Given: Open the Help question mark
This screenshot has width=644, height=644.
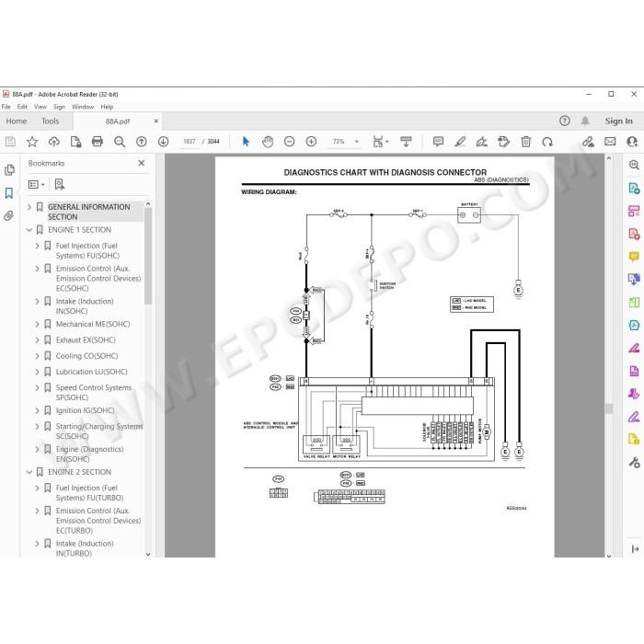Looking at the screenshot, I should 565,121.
